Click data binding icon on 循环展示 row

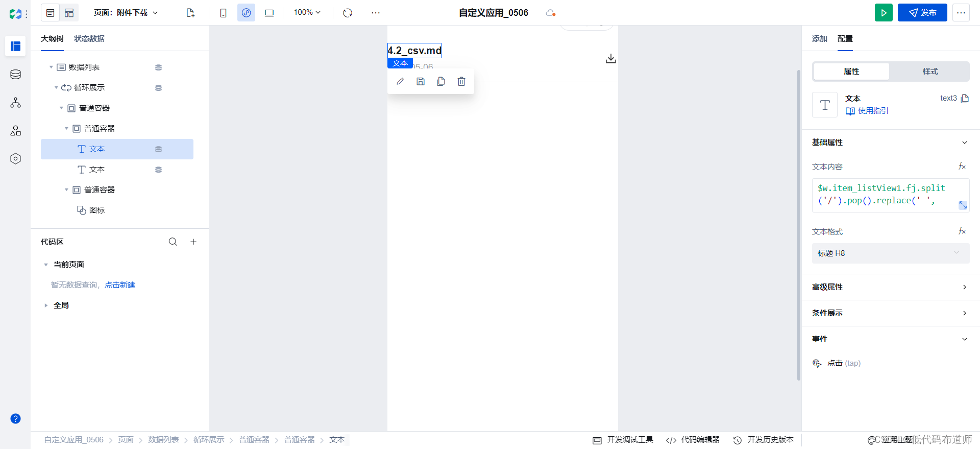click(x=158, y=88)
